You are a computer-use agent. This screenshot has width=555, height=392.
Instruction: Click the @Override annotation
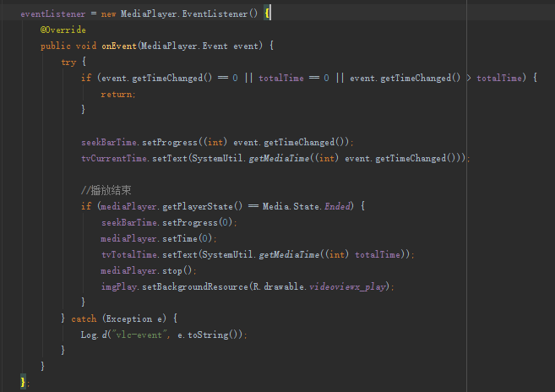click(63, 30)
